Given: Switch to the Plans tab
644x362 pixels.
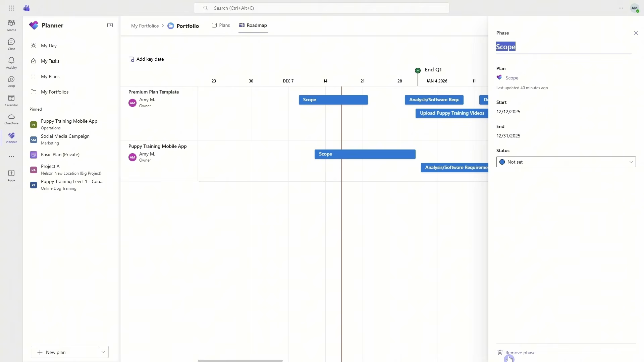Looking at the screenshot, I should (x=221, y=25).
